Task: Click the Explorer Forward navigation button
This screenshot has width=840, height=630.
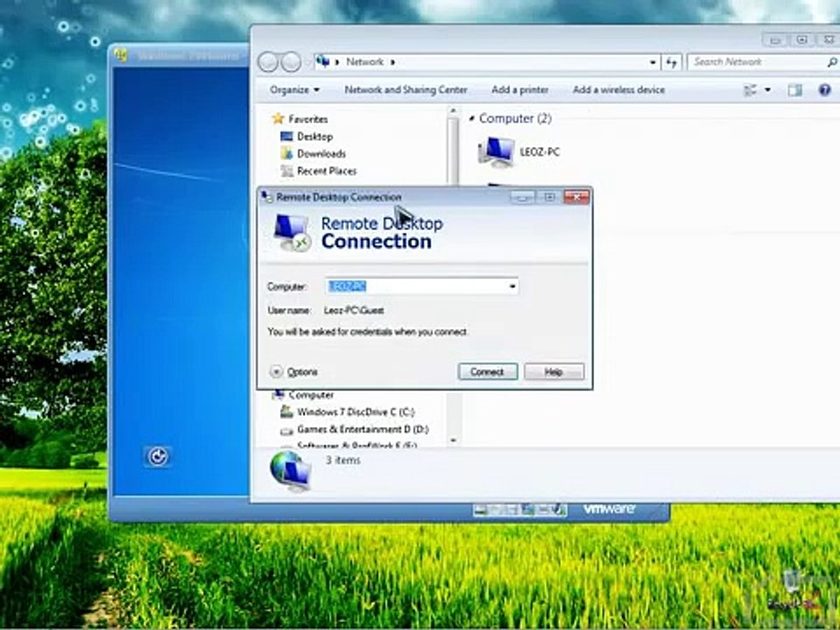Action: click(x=290, y=62)
